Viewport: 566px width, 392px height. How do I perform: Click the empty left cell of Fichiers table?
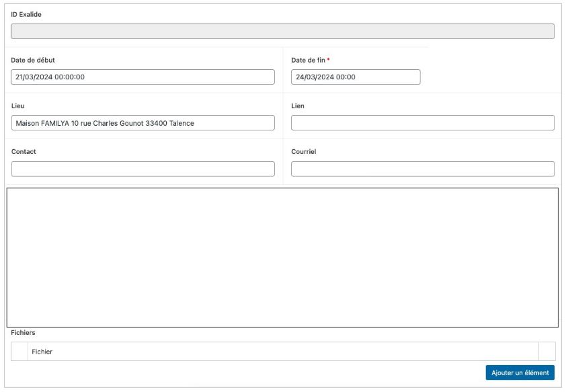(19, 352)
